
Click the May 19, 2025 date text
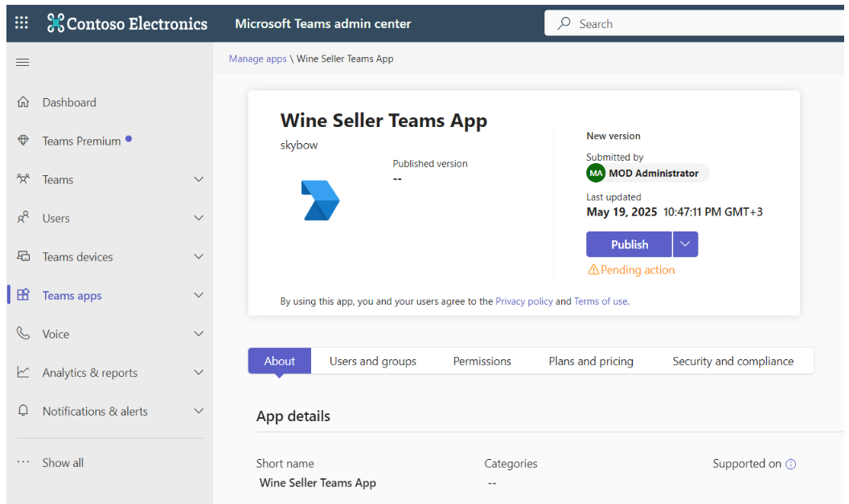coord(621,211)
